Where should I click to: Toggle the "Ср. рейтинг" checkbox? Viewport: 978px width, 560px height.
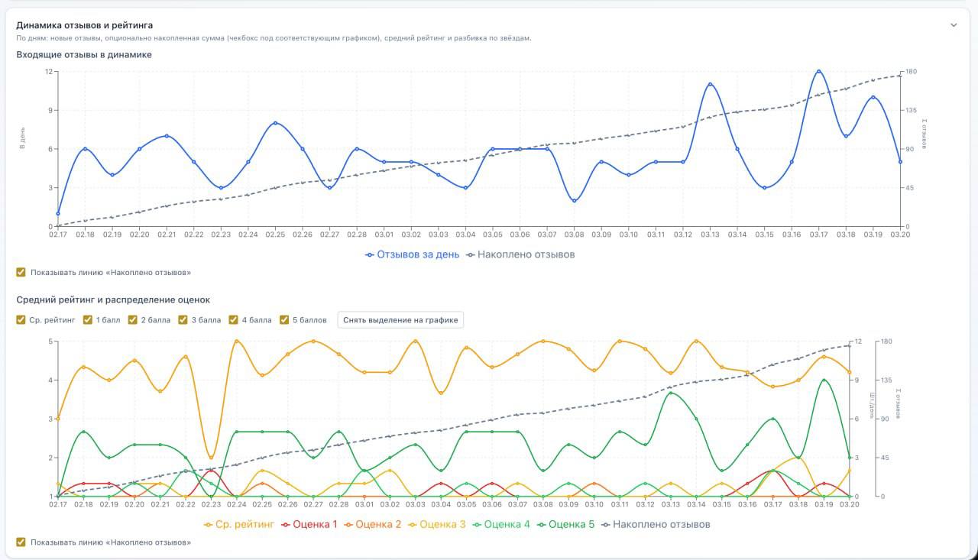(21, 320)
